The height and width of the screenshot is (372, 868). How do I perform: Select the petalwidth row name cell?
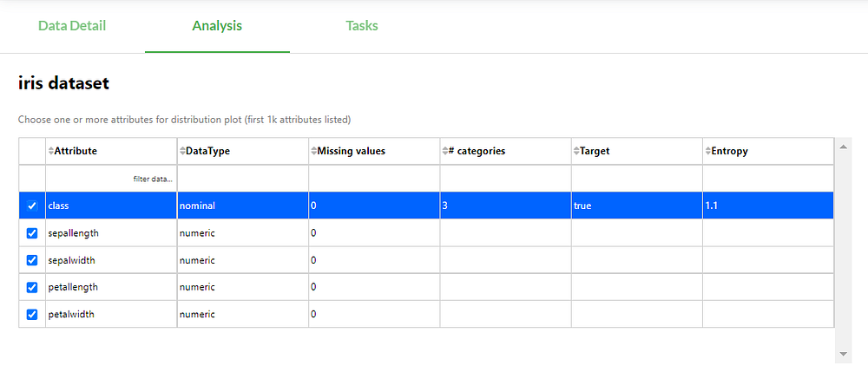[x=111, y=314]
